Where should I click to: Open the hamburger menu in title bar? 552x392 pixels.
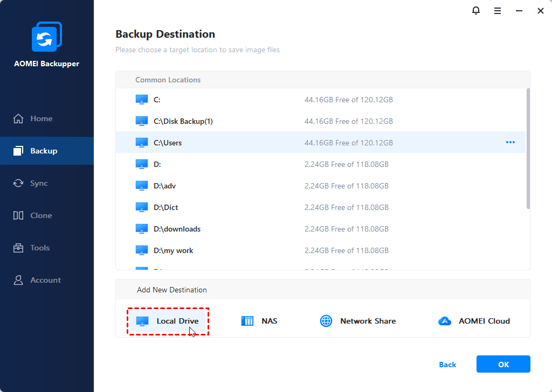click(498, 11)
